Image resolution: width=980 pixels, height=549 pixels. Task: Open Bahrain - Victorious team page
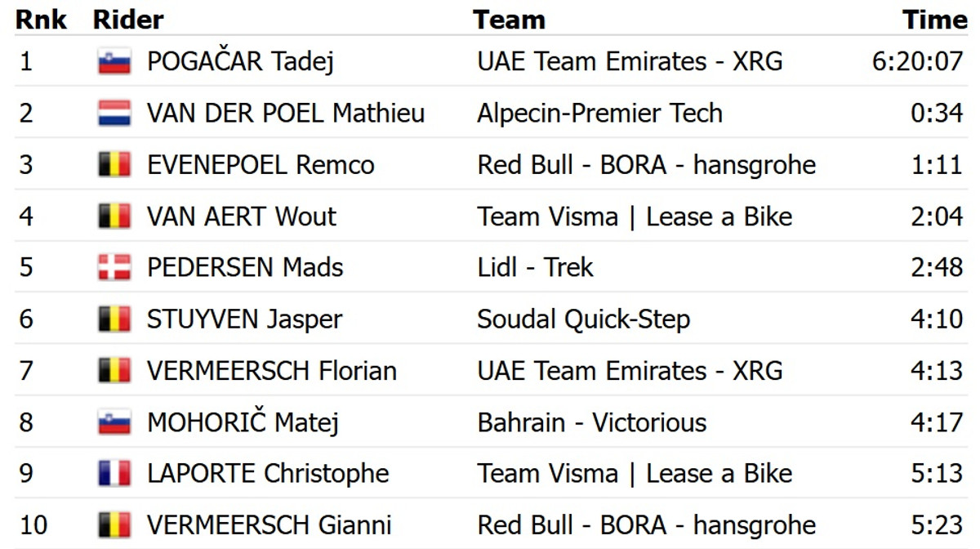tap(591, 422)
